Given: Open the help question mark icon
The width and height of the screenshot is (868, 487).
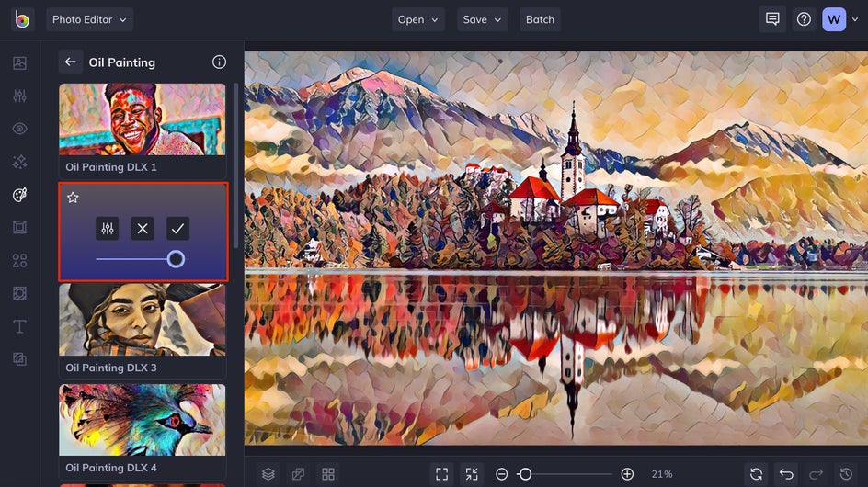Looking at the screenshot, I should tap(804, 19).
